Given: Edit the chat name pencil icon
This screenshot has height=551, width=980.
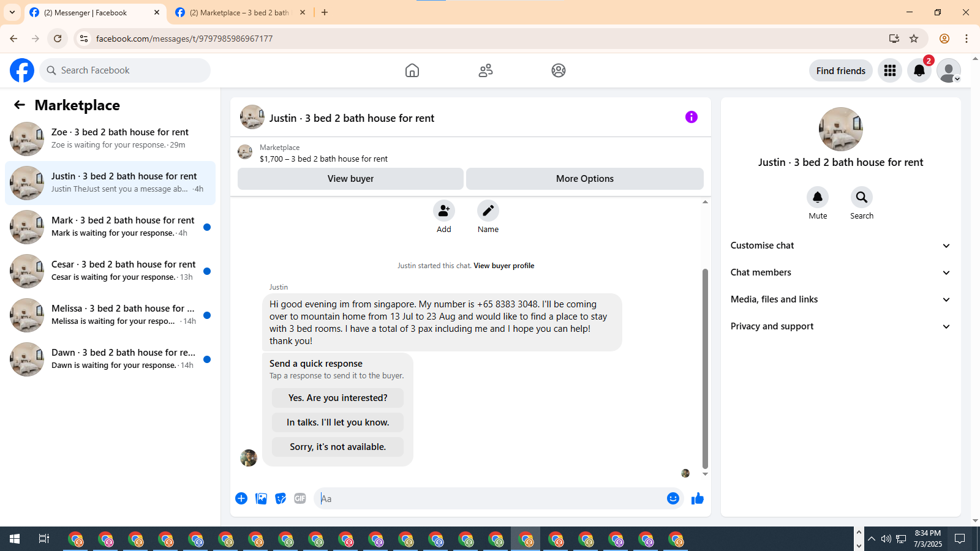Looking at the screenshot, I should (488, 211).
